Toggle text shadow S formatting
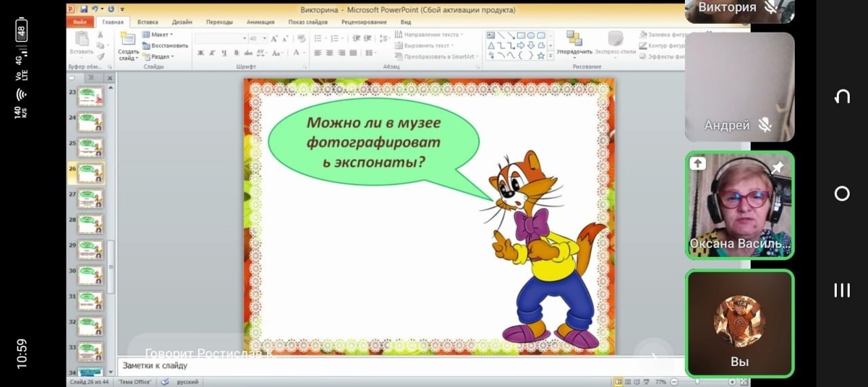The height and width of the screenshot is (387, 868). pos(235,53)
